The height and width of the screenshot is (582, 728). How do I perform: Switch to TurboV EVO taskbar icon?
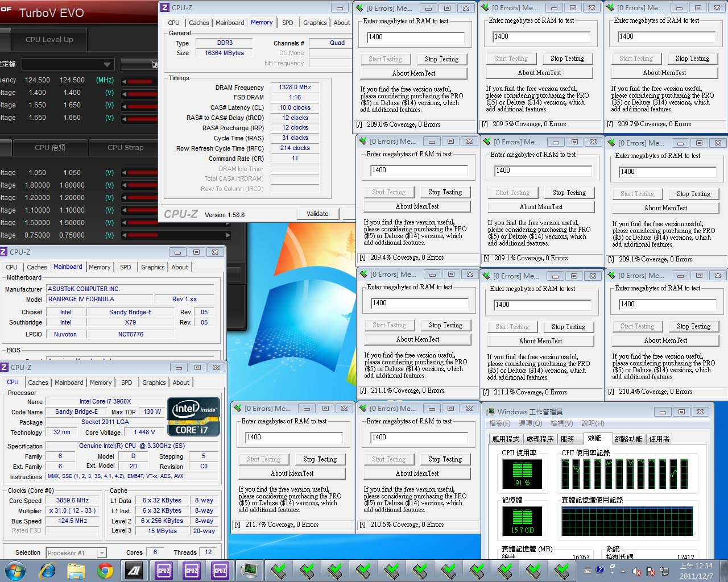(x=134, y=570)
